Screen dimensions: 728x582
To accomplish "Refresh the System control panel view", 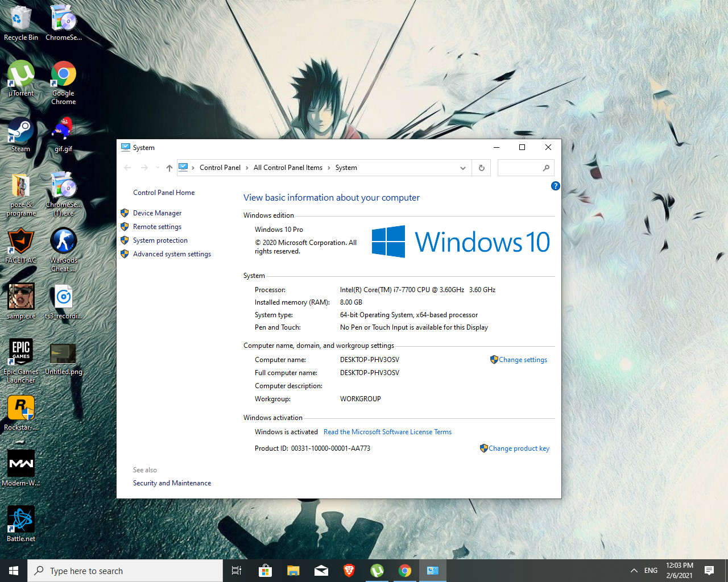I will (x=482, y=168).
